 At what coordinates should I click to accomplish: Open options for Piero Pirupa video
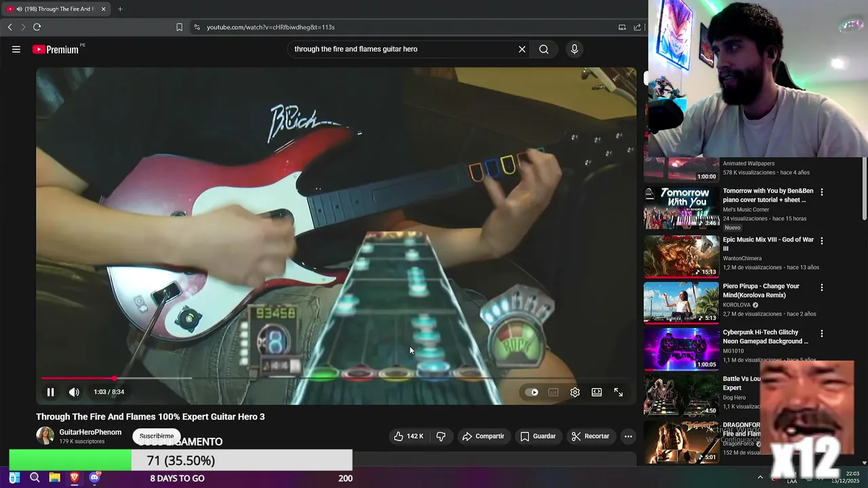(x=822, y=287)
